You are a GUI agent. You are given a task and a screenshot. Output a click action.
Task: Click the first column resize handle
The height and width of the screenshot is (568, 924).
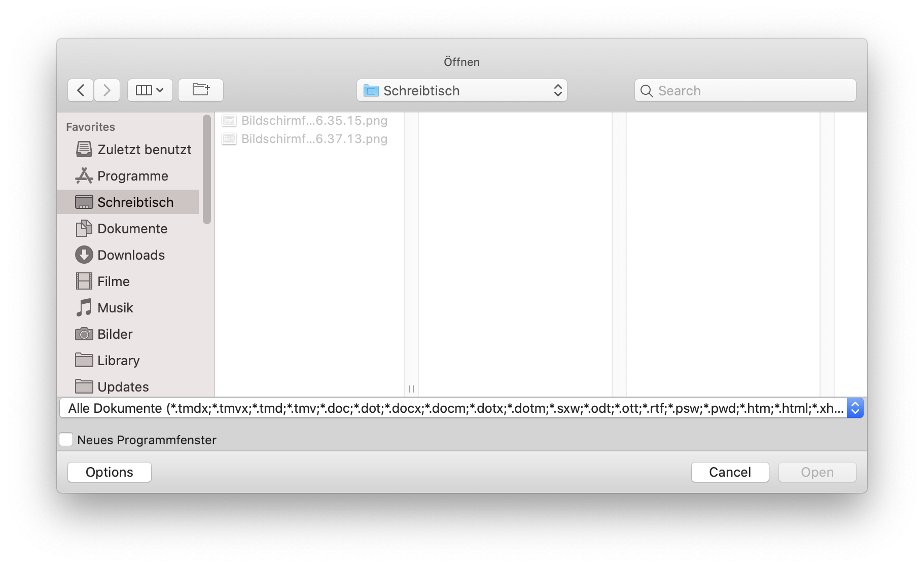pos(411,389)
